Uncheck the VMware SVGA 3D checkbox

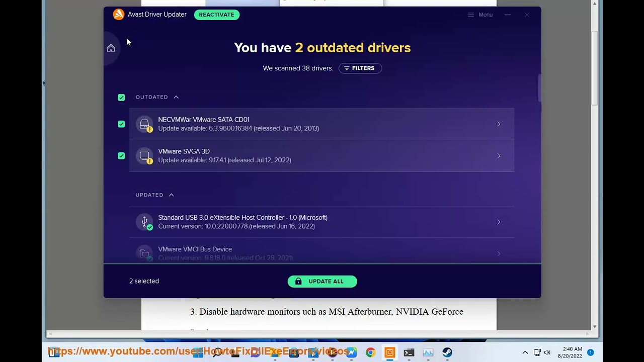tap(121, 156)
